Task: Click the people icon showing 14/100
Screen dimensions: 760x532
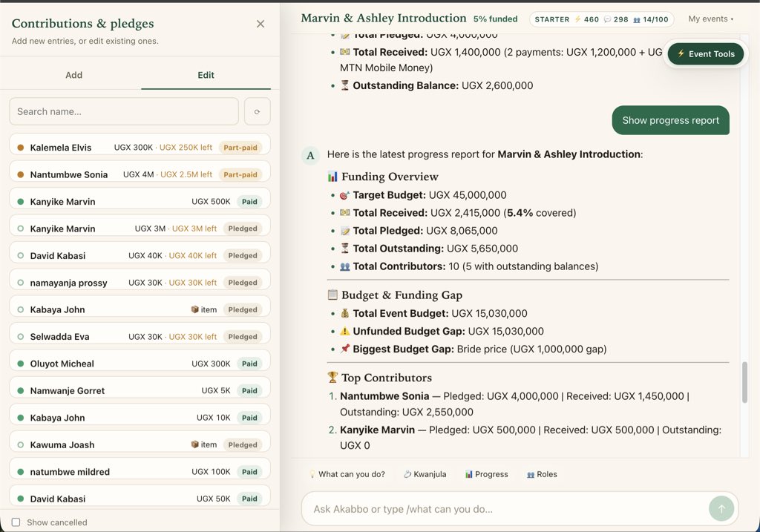Action: tap(637, 20)
